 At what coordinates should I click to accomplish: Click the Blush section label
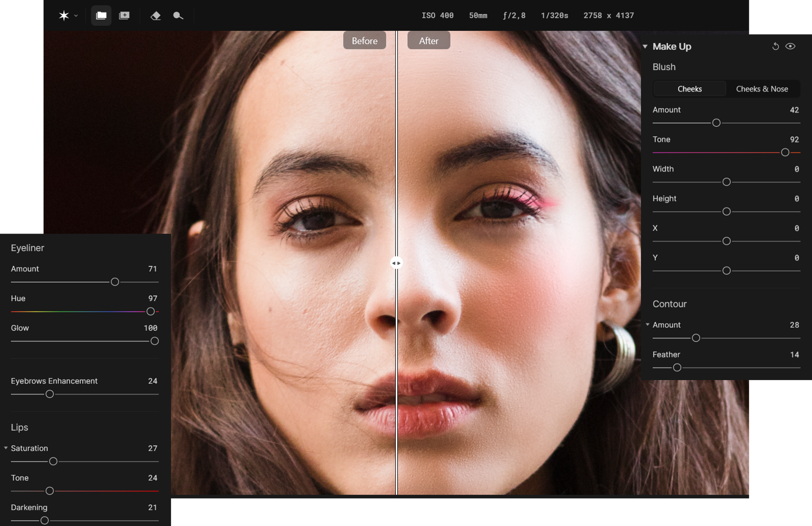click(x=663, y=67)
